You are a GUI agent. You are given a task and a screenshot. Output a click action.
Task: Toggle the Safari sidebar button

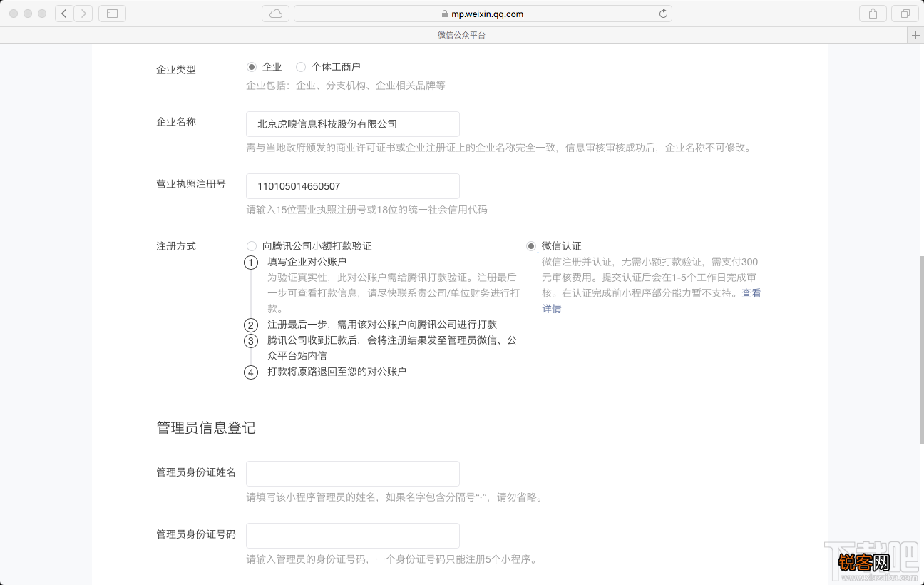[x=112, y=14]
